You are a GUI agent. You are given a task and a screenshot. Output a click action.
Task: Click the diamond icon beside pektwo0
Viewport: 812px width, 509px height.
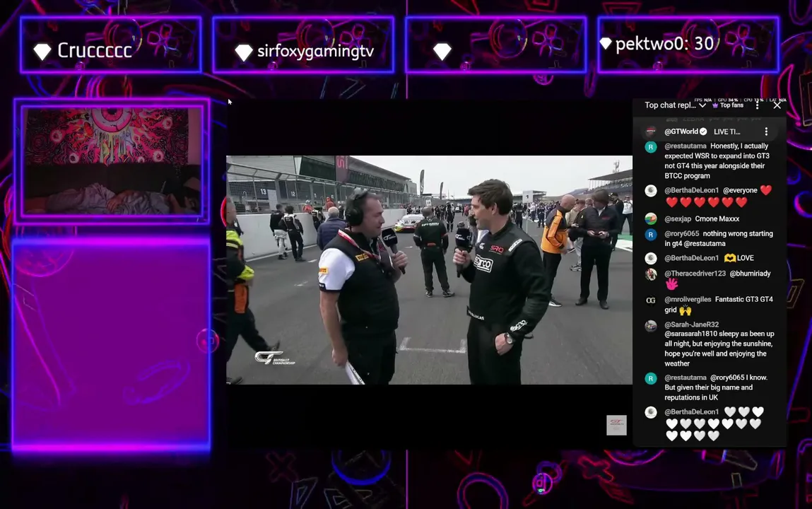point(606,44)
